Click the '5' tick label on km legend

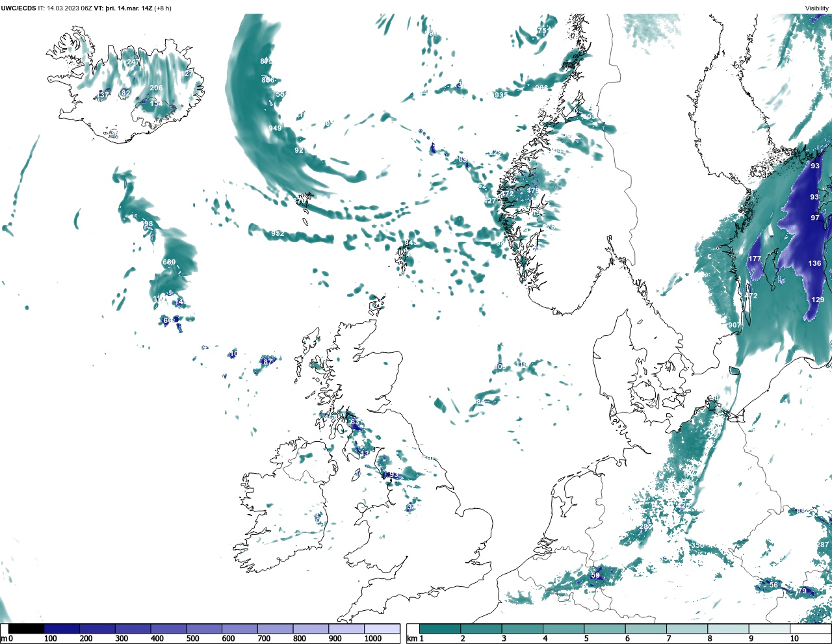tap(586, 639)
